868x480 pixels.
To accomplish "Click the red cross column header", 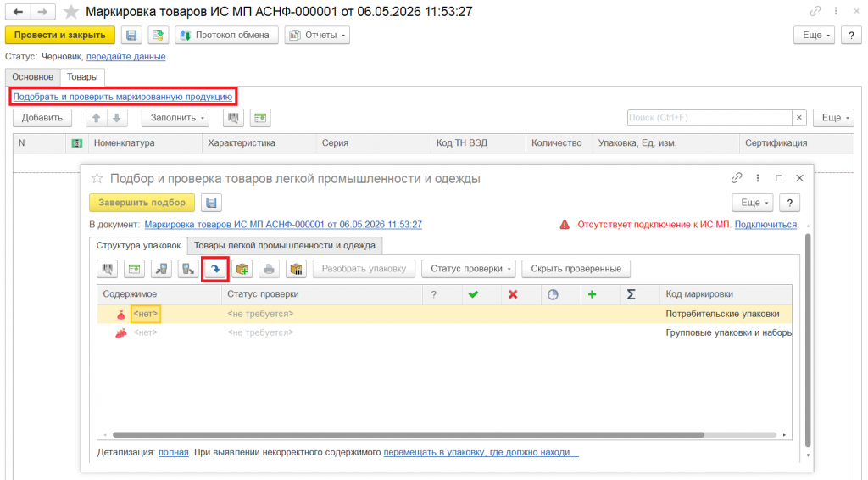I will pos(513,294).
